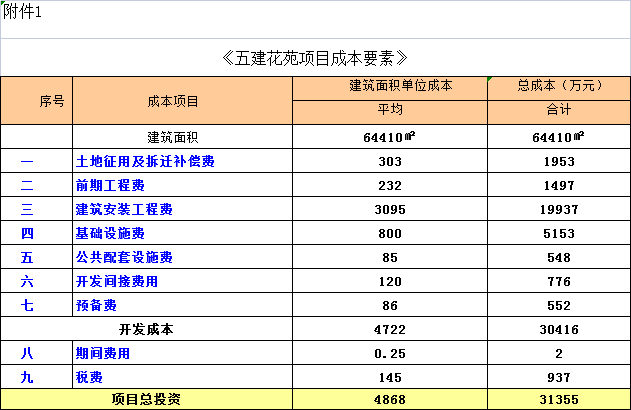Image resolution: width=631 pixels, height=410 pixels.
Task: Click the 土地征用及拆迁补偿费 item
Action: pyautogui.click(x=146, y=161)
